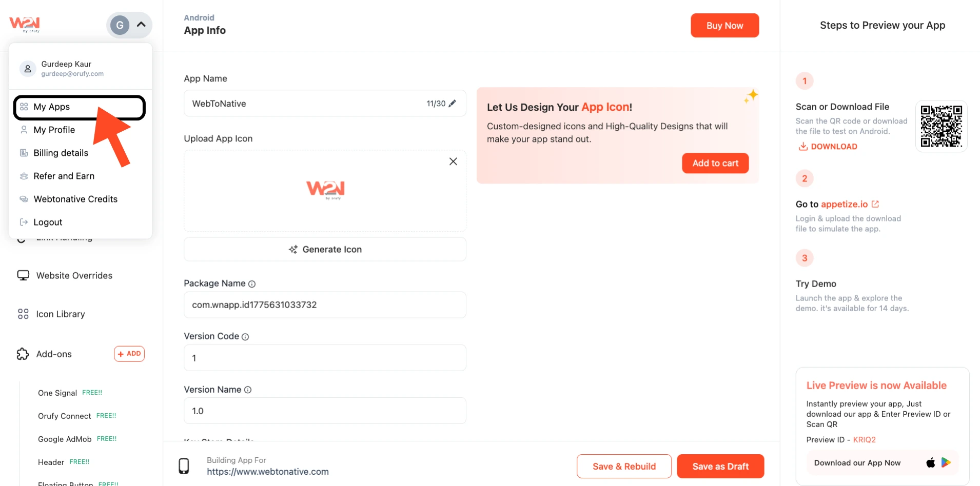
Task: Click the Google Play store icon
Action: point(946,462)
